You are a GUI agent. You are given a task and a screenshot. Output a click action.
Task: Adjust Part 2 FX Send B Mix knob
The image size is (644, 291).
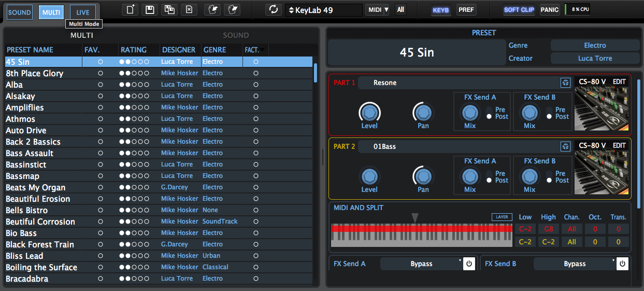pyautogui.click(x=529, y=176)
